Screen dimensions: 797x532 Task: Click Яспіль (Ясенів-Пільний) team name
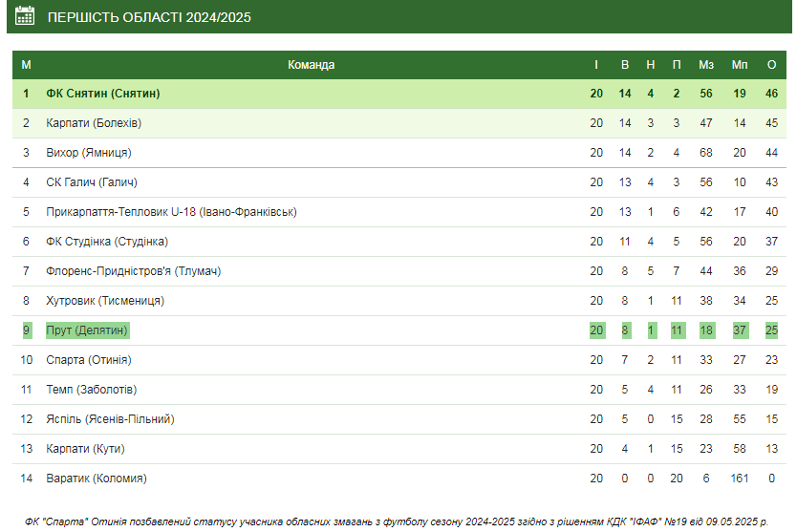tap(110, 419)
